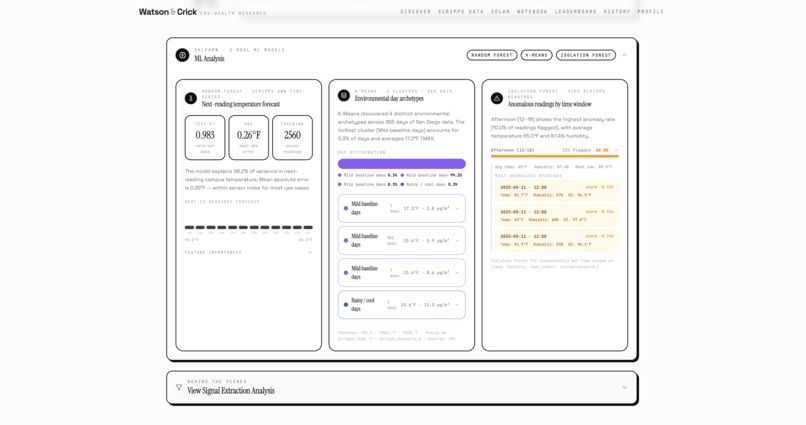Expand the Feature Importances section
The height and width of the screenshot is (425, 806).
[248, 252]
